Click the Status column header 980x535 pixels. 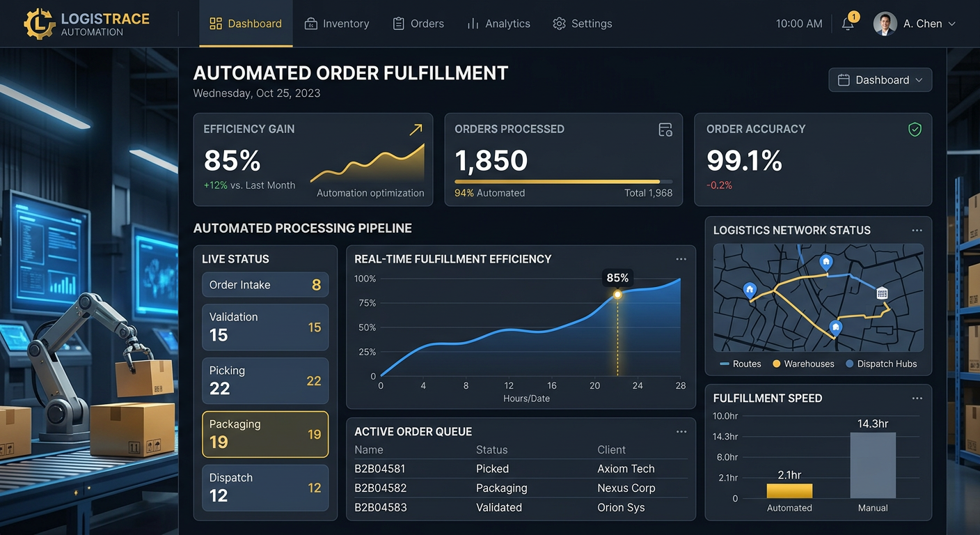click(491, 450)
